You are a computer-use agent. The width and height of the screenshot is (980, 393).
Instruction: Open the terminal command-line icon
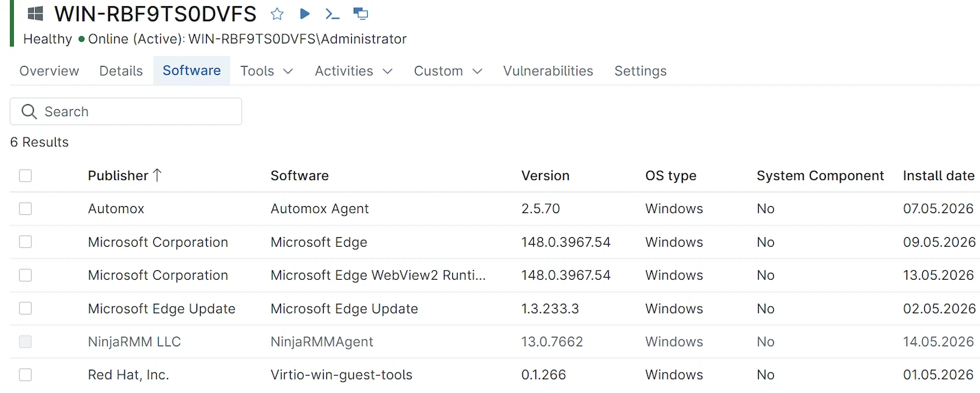(333, 14)
